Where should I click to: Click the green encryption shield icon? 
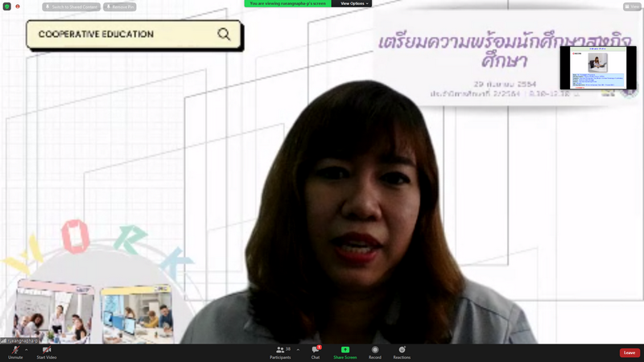pyautogui.click(x=7, y=6)
